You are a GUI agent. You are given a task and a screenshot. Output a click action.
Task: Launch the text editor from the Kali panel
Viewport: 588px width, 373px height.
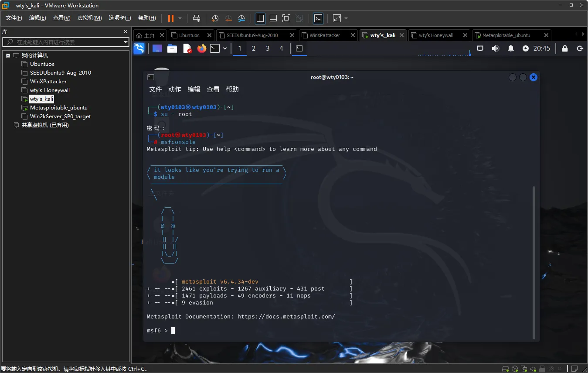187,48
